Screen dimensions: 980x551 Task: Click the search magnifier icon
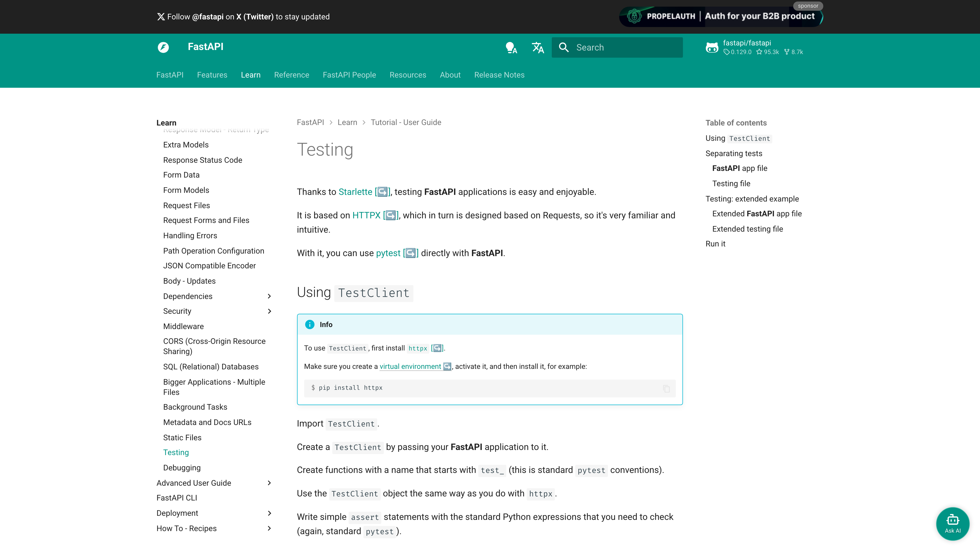coord(564,47)
